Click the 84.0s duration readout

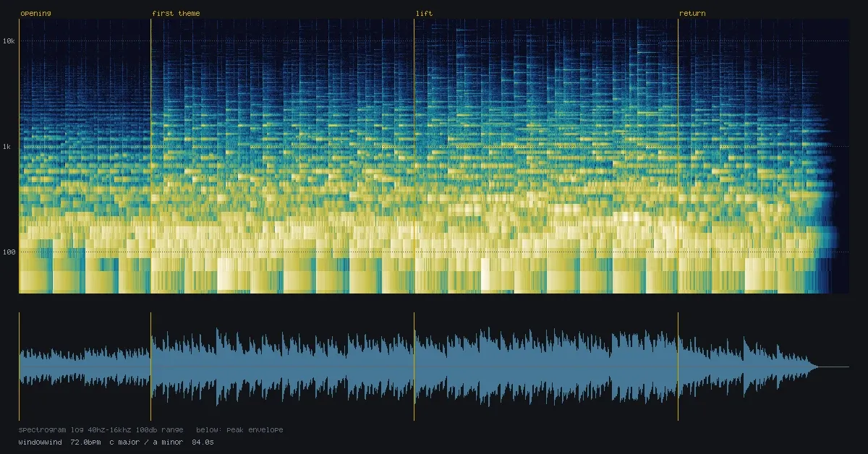pyautogui.click(x=203, y=442)
